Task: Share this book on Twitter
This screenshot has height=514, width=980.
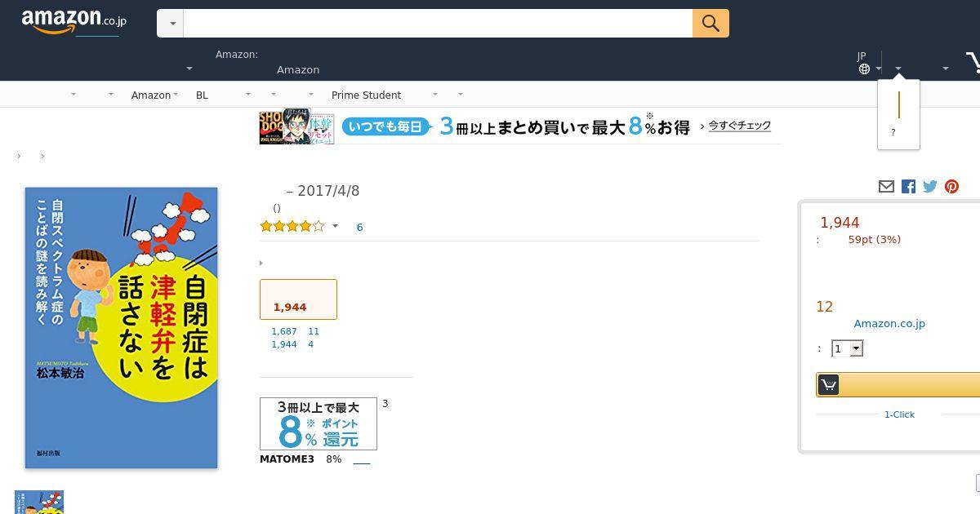Action: point(930,187)
